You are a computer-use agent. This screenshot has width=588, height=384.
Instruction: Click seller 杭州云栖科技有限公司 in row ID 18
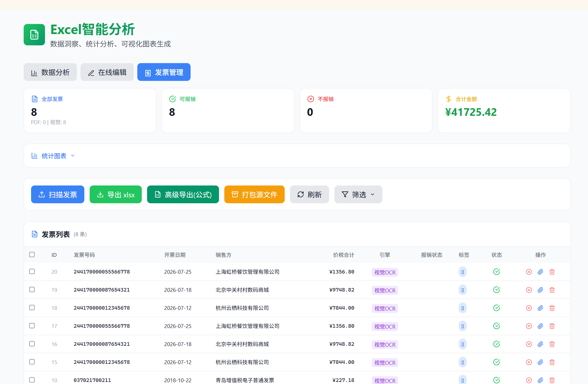pos(242,308)
